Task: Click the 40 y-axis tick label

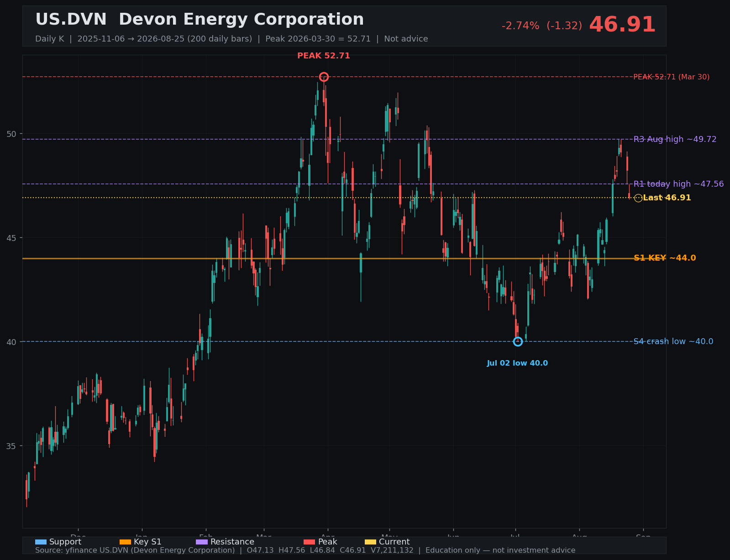Action: 11,342
